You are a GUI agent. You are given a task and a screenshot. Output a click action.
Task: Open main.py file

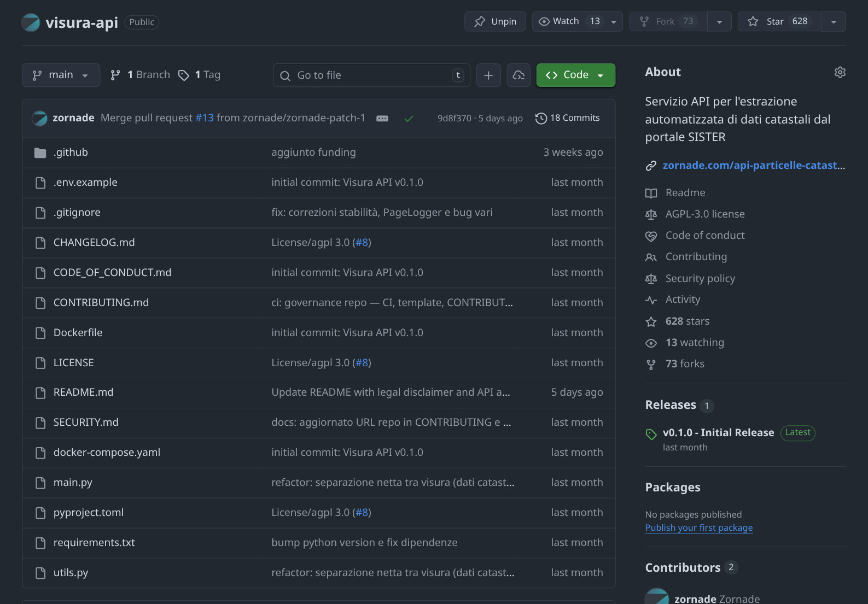[73, 483]
